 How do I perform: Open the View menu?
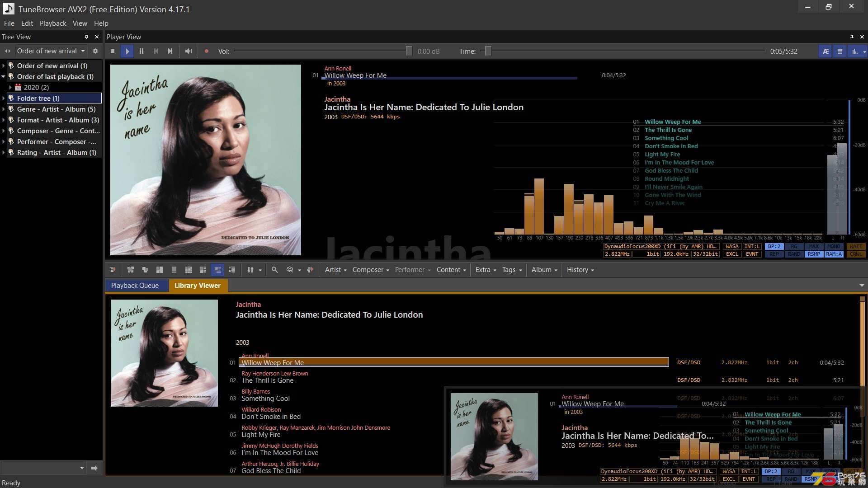[80, 23]
